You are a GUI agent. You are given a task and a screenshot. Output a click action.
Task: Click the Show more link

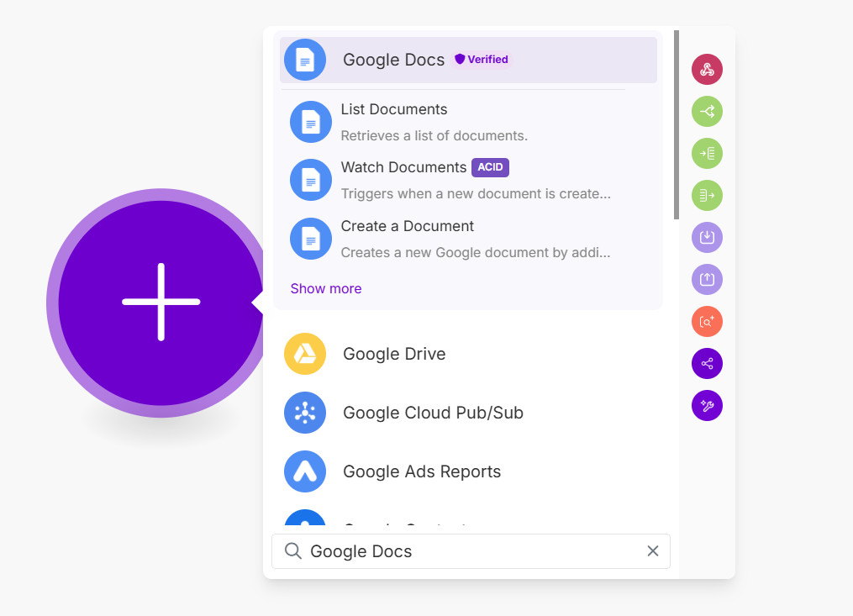click(326, 288)
